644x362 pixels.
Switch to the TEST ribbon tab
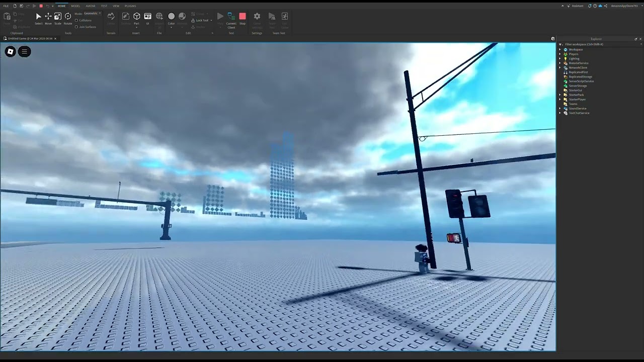(x=104, y=6)
